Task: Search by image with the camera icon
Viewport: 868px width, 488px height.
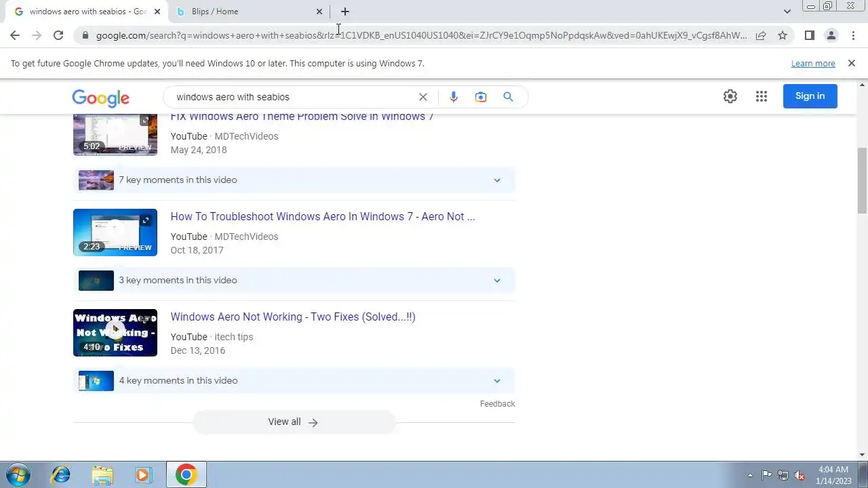Action: (481, 97)
